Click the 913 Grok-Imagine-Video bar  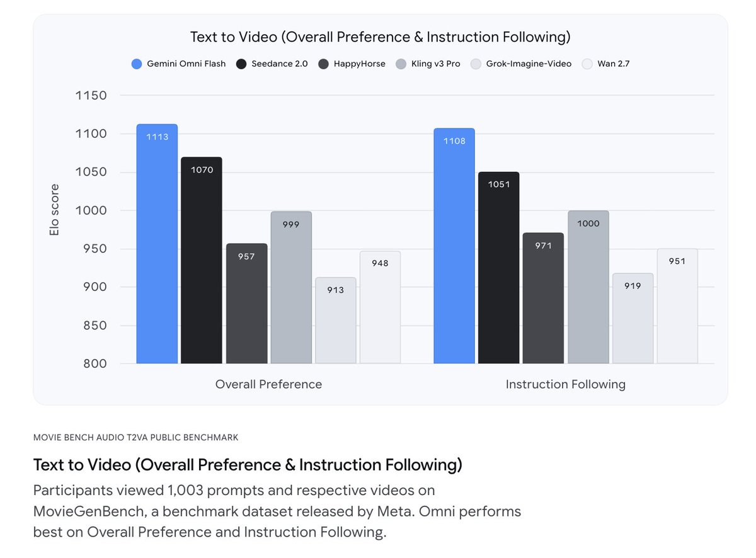tap(336, 321)
